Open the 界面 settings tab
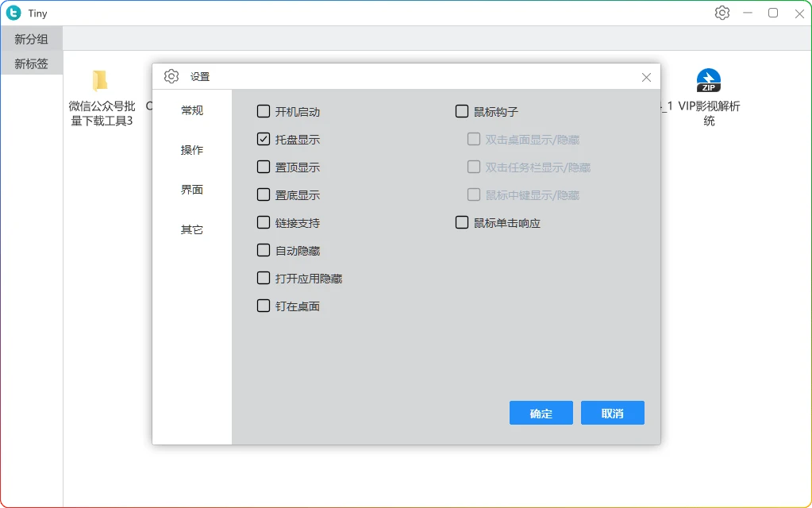812x508 pixels. click(x=192, y=190)
